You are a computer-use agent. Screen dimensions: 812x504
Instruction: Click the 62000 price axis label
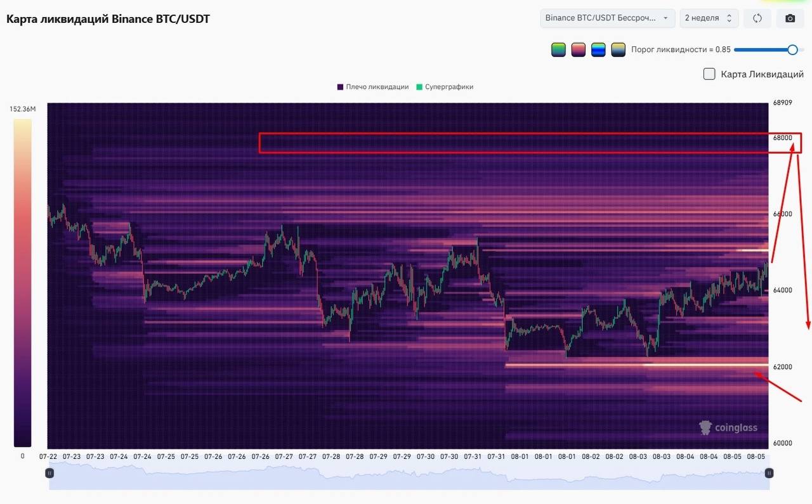tap(783, 367)
